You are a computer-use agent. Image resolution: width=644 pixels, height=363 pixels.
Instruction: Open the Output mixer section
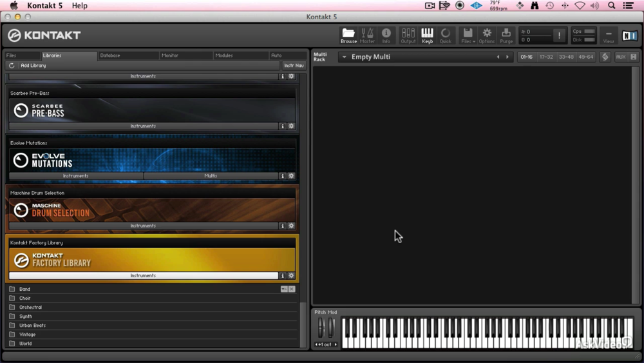408,35
